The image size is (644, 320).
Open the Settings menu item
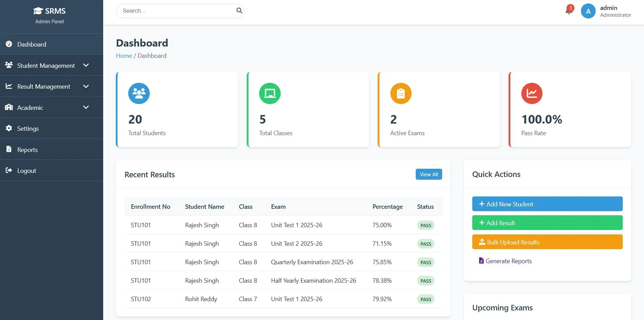pyautogui.click(x=28, y=128)
